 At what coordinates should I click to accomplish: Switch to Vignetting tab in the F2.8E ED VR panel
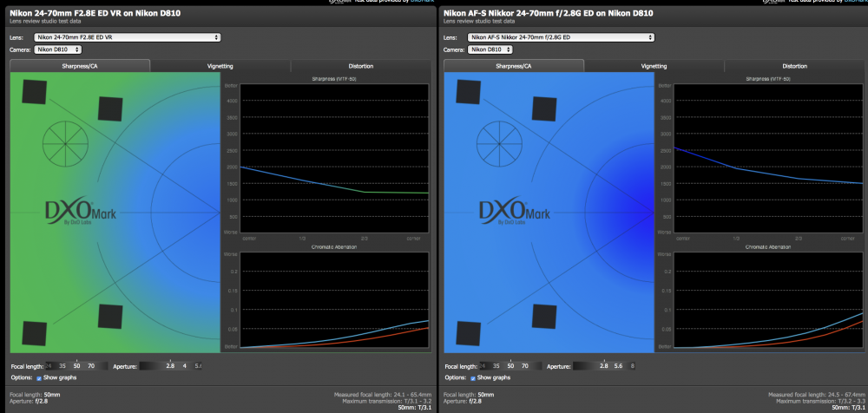click(220, 66)
